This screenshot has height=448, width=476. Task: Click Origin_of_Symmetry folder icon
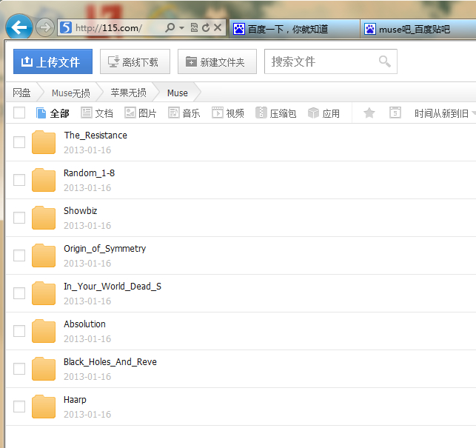(44, 255)
